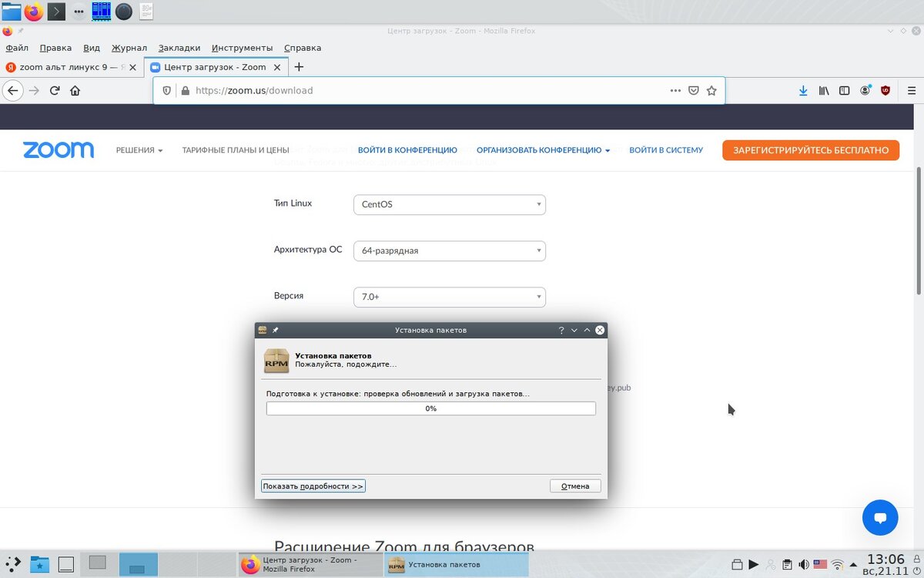This screenshot has height=578, width=924.
Task: Open a new Firefox tab with plus button
Action: (x=299, y=67)
